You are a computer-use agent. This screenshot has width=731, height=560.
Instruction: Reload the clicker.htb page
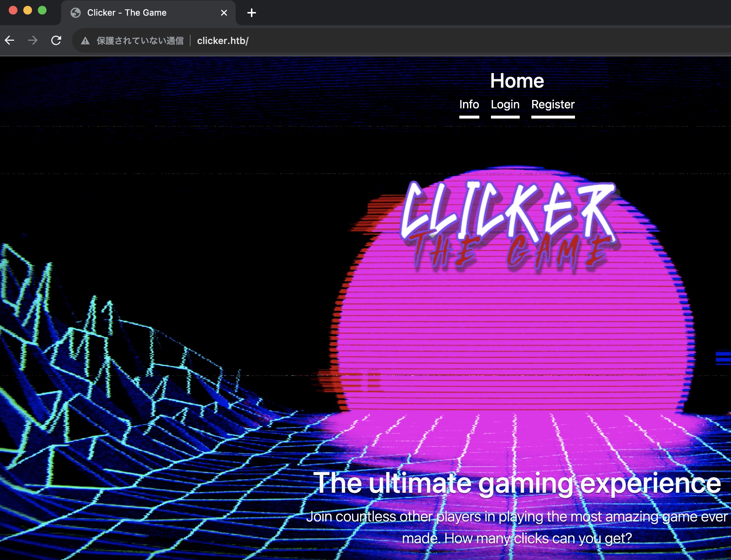[56, 40]
